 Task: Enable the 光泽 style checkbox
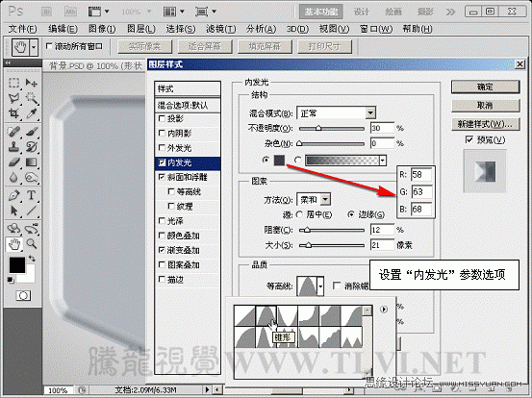162,221
